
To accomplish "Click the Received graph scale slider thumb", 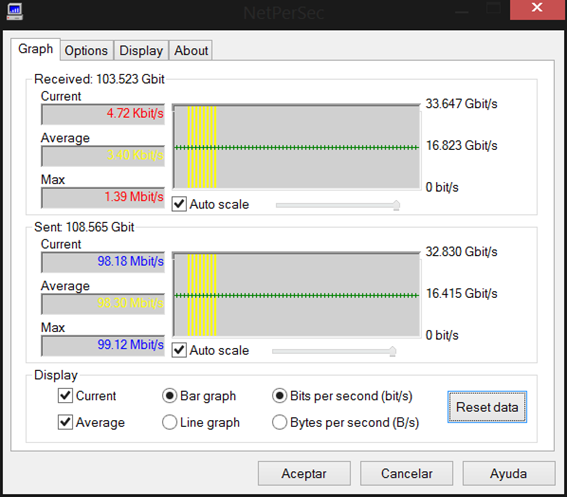I will [x=396, y=205].
